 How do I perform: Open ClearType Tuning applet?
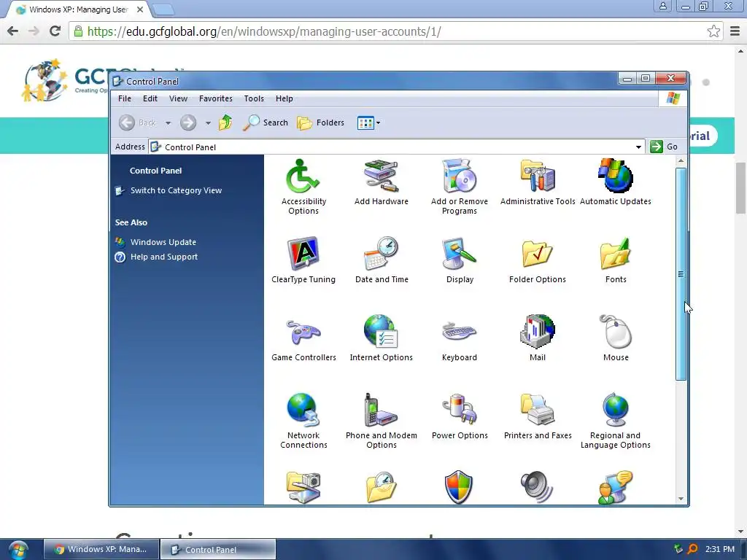click(x=303, y=260)
